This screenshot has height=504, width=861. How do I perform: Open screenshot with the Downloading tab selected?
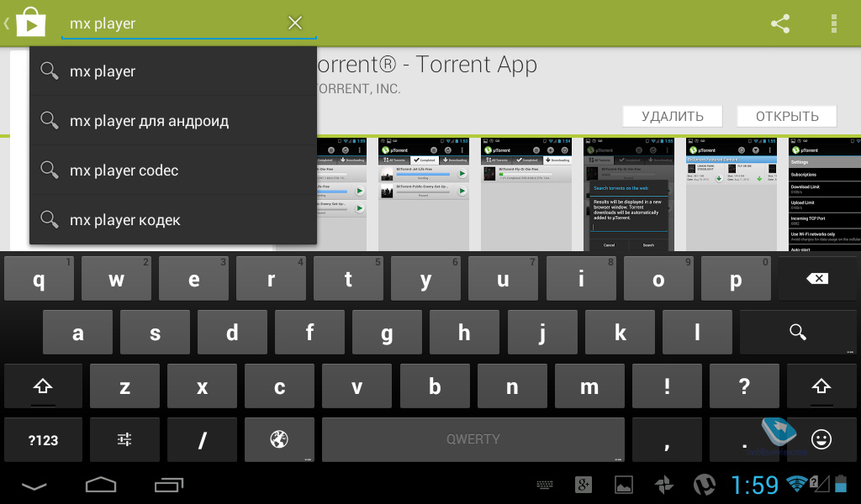coord(526,195)
